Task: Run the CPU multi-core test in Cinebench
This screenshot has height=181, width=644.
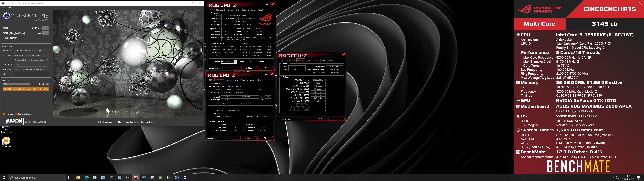Action: (45, 28)
